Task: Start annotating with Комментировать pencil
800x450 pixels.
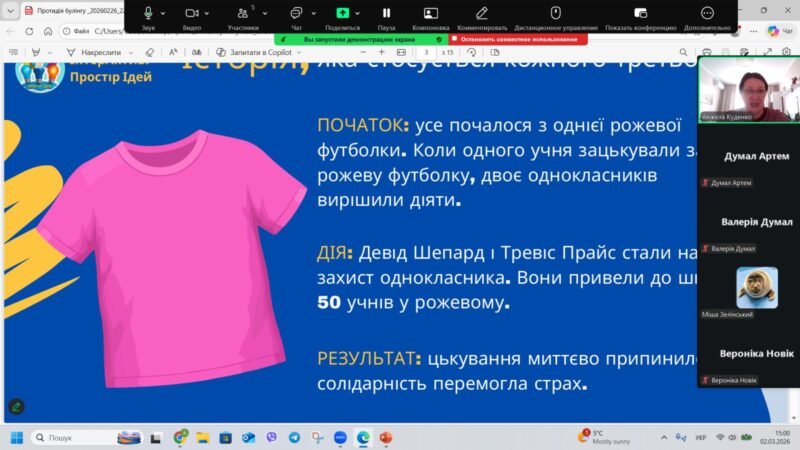Action: point(482,14)
